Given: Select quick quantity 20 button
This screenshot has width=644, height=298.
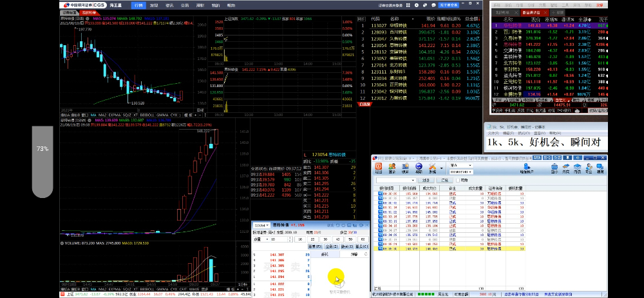Looking at the screenshot, I should coord(312,239).
